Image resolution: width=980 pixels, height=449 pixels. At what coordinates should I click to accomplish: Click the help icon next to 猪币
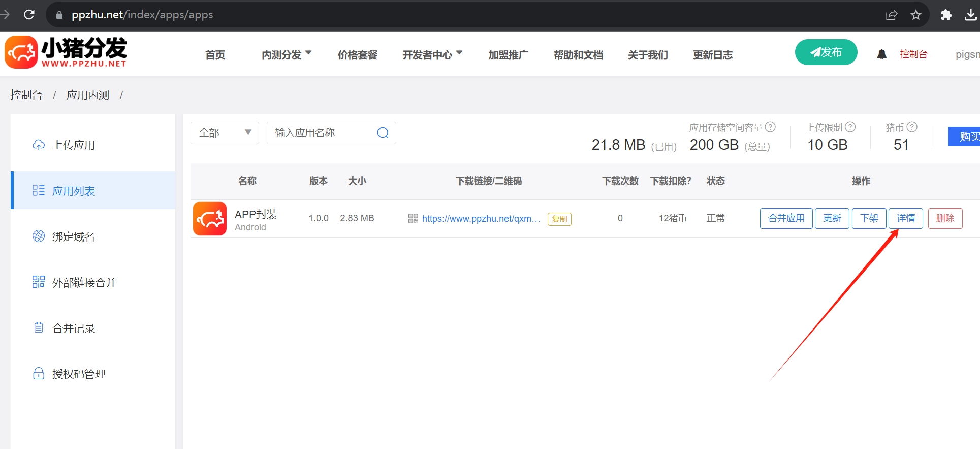912,127
